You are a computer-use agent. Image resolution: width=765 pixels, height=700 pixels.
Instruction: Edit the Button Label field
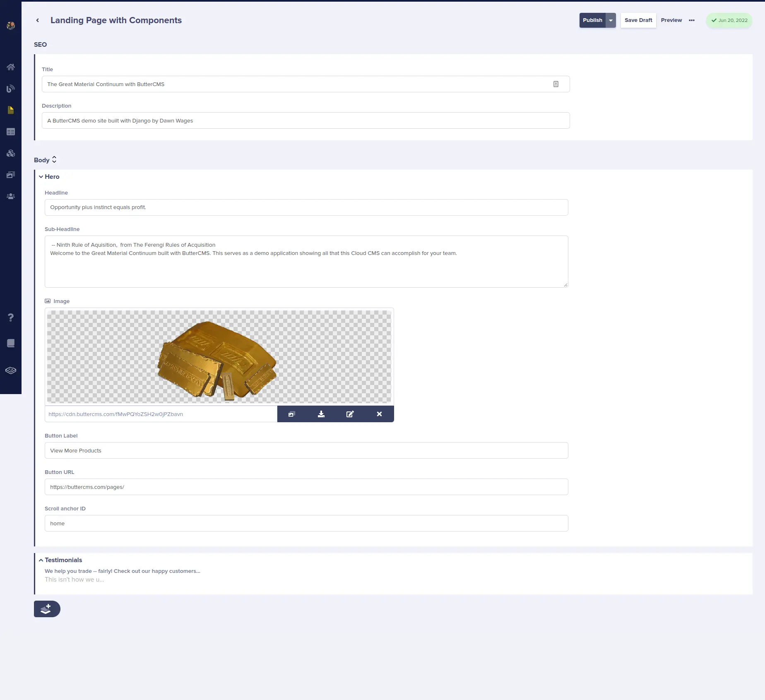click(x=306, y=450)
